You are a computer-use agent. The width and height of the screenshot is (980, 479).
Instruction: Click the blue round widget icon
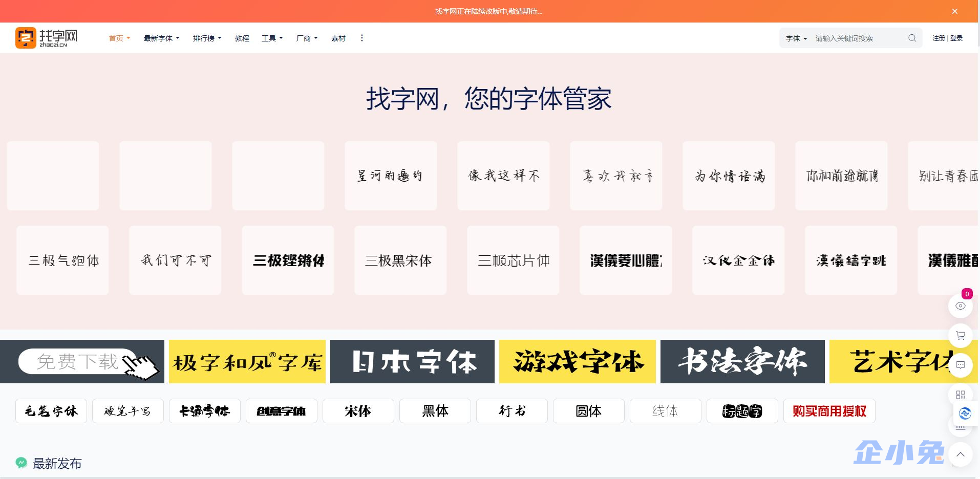pos(965,413)
